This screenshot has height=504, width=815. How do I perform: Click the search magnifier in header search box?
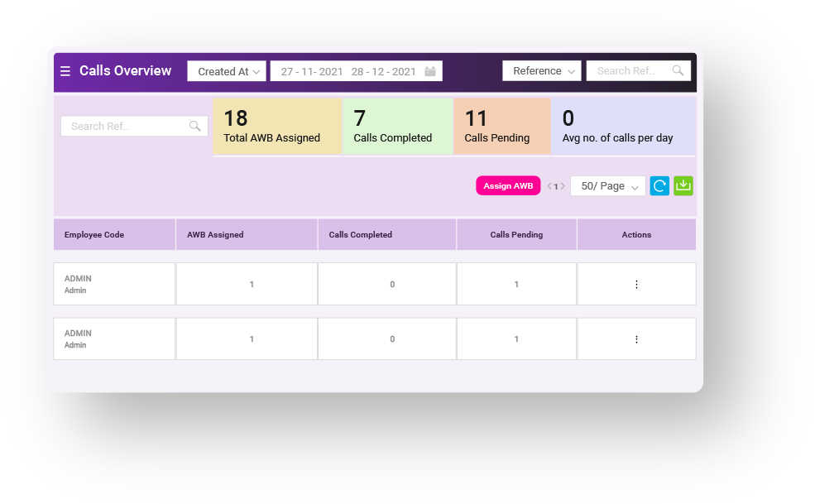click(x=678, y=70)
